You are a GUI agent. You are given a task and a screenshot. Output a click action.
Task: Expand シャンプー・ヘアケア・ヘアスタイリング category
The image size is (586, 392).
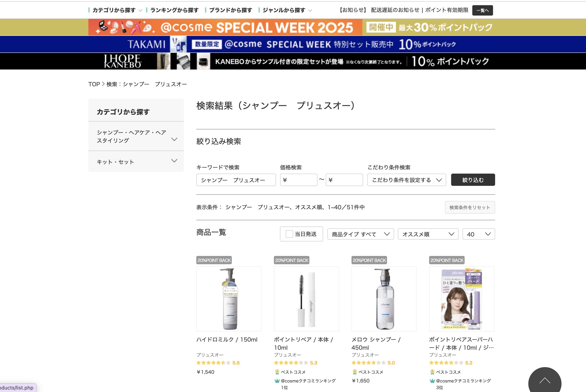[x=136, y=136]
